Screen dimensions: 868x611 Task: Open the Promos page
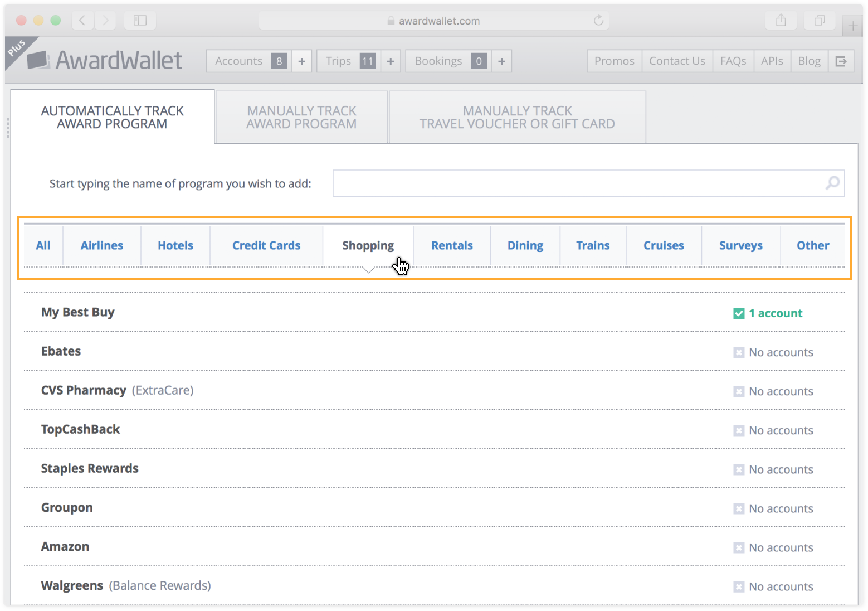tap(614, 61)
